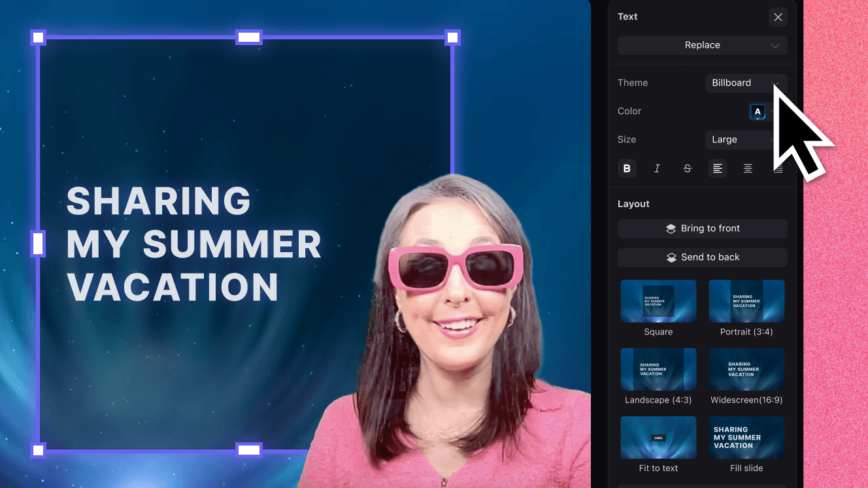Apply strikethrough using the S icon
This screenshot has width=868, height=488.
(687, 168)
